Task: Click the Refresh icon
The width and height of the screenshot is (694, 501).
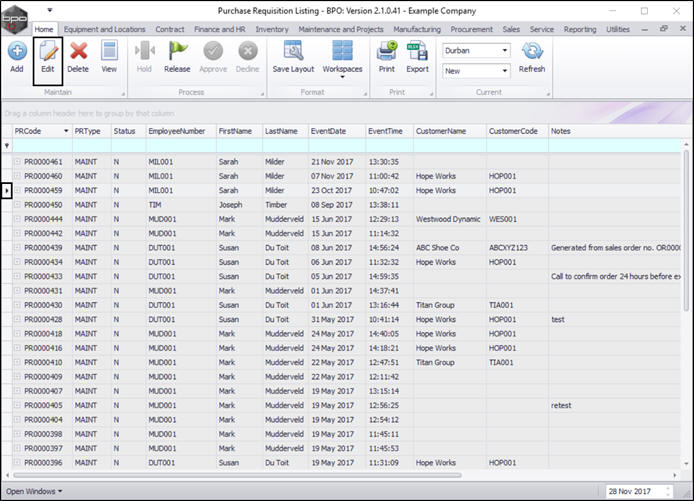Action: [x=532, y=56]
